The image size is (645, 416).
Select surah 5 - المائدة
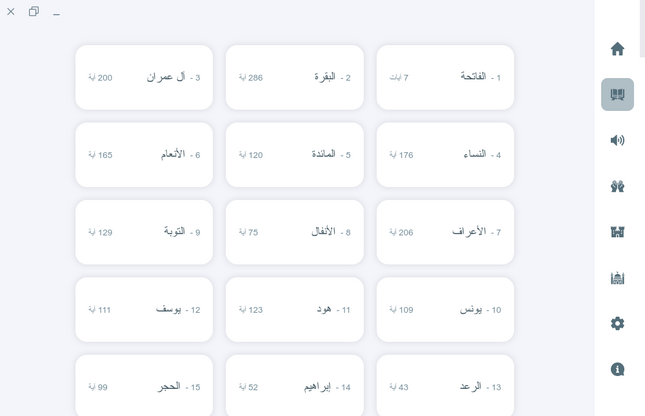(x=294, y=155)
